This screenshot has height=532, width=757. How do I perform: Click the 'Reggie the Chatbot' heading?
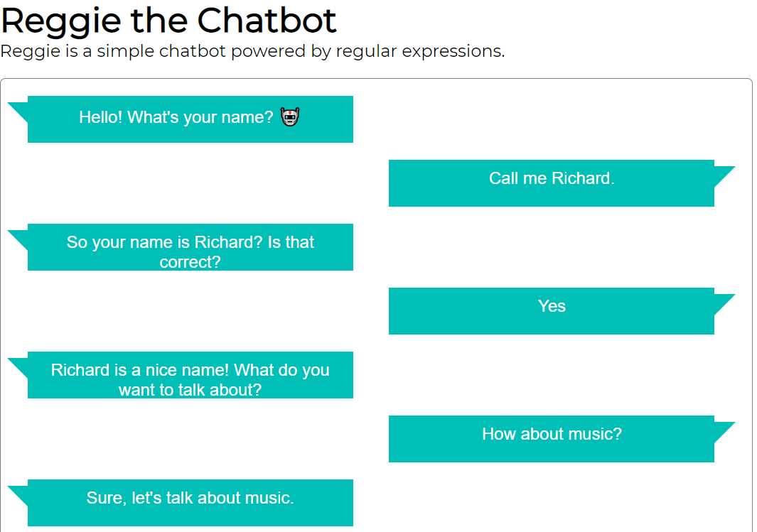click(x=168, y=21)
